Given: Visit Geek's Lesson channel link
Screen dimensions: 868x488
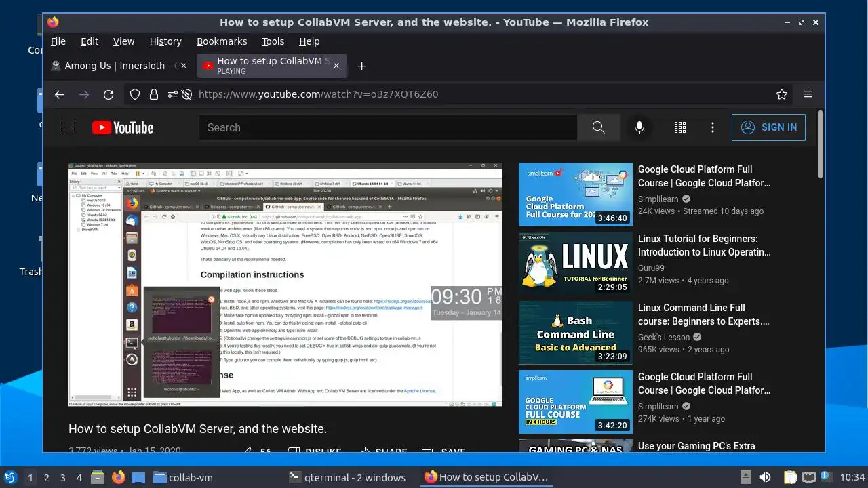Looking at the screenshot, I should pyautogui.click(x=664, y=338).
